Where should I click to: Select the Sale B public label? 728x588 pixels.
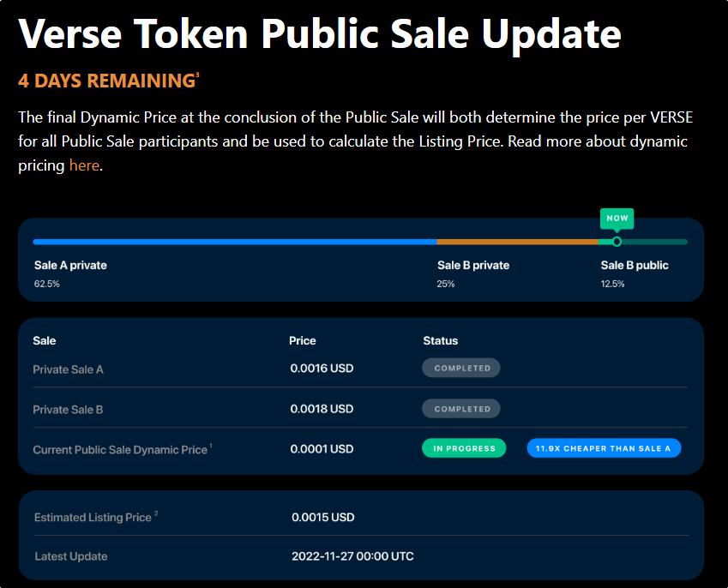point(635,265)
